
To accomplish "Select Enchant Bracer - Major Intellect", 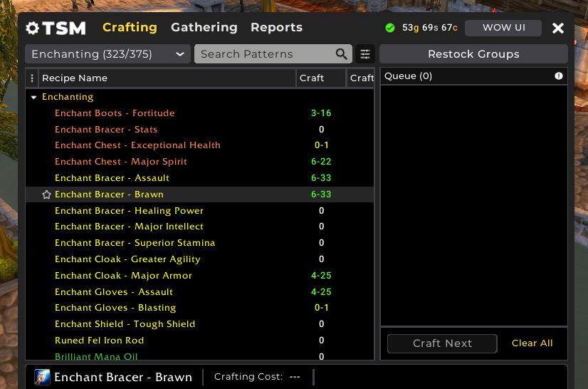I will pyautogui.click(x=199, y=227).
